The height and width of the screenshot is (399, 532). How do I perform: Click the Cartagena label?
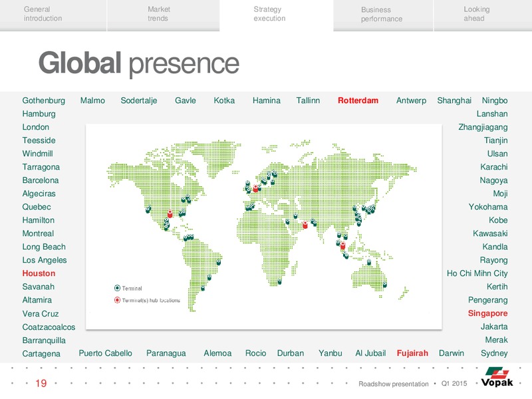pos(41,354)
